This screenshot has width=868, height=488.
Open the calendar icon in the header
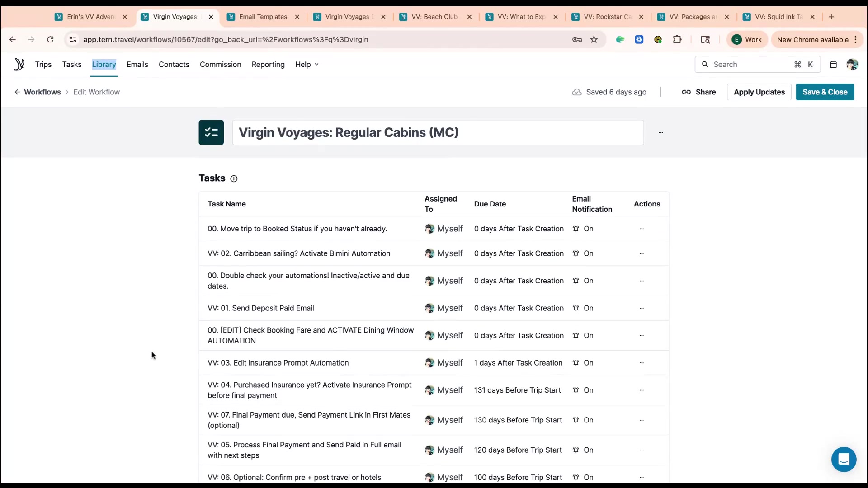[833, 65]
